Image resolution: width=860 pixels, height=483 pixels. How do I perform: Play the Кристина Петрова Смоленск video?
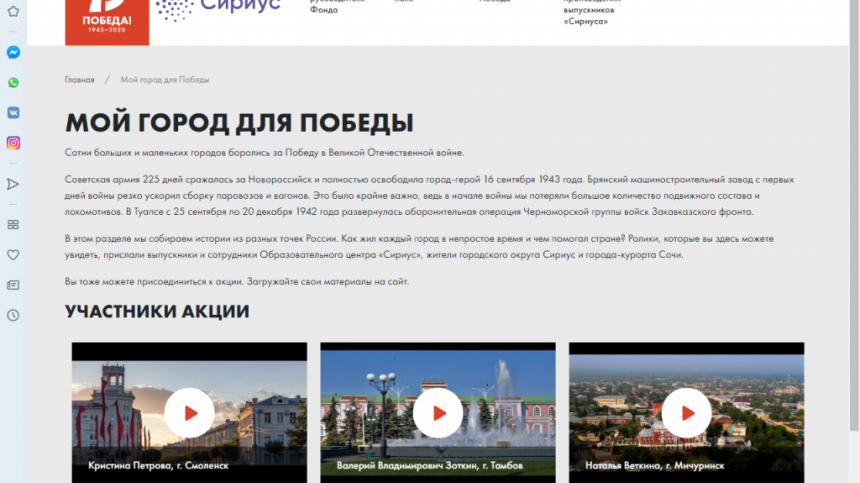click(x=189, y=413)
